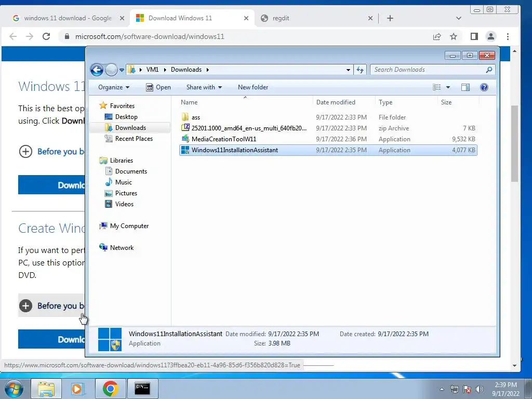
Task: Select My Computer in navigation pane
Action: click(x=129, y=226)
